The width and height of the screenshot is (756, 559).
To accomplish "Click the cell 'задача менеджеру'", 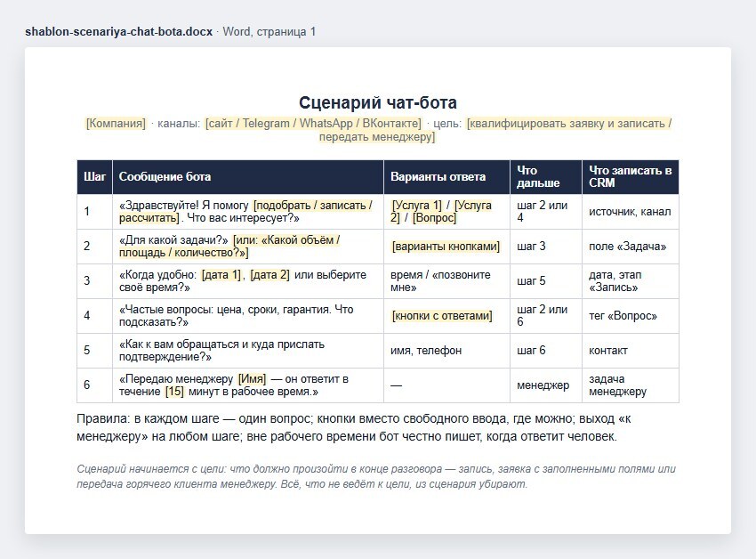I will [631, 385].
